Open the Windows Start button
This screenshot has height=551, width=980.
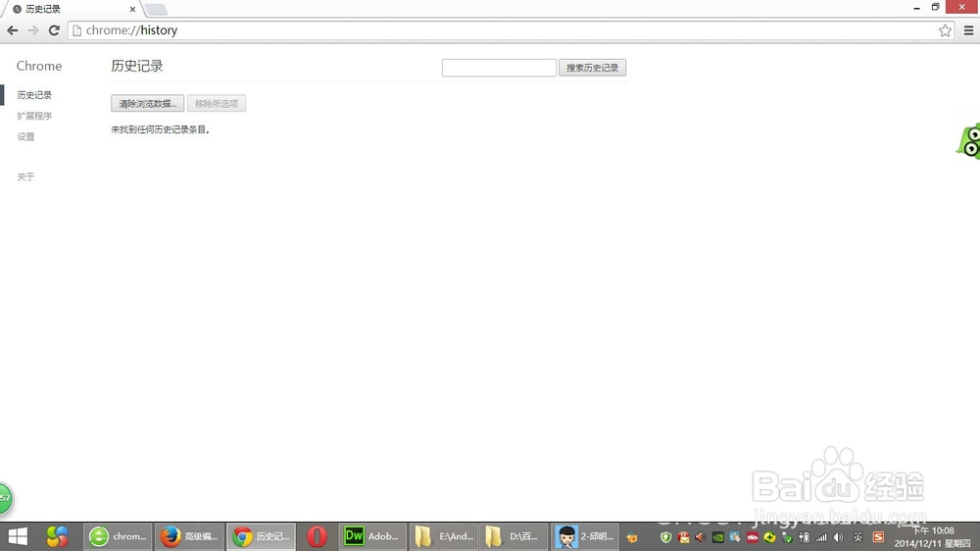pos(18,536)
